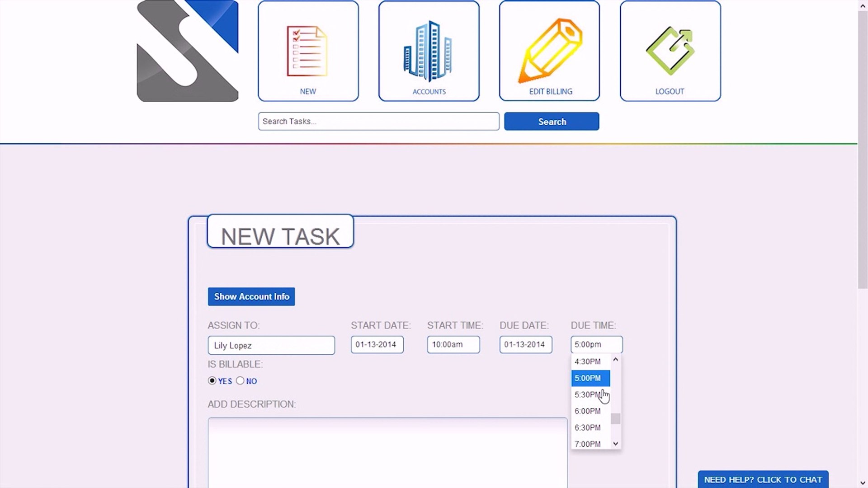Click the green link graphic above LOGOUT
The width and height of the screenshot is (868, 488).
670,50
